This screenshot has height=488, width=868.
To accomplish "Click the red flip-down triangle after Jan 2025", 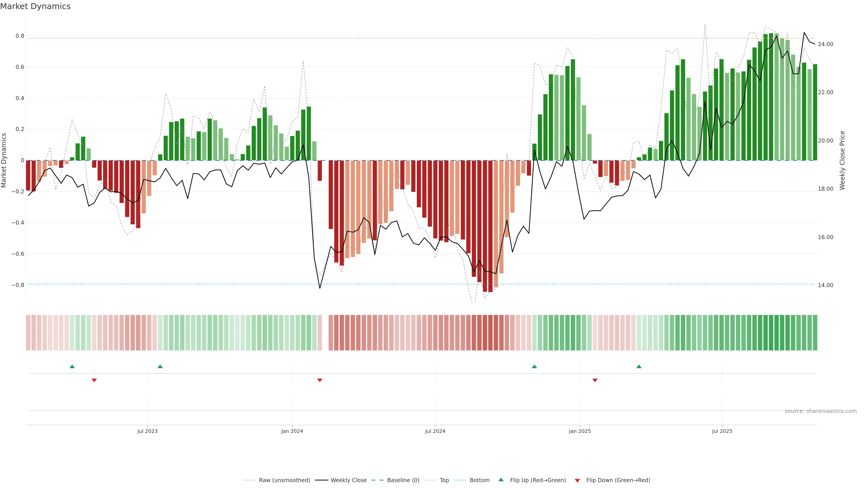I will coord(595,380).
